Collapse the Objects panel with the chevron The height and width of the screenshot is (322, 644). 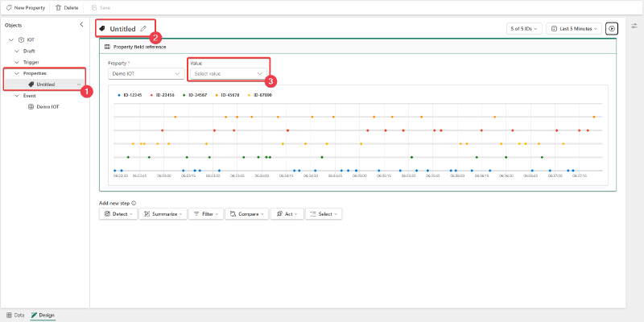pyautogui.click(x=81, y=25)
